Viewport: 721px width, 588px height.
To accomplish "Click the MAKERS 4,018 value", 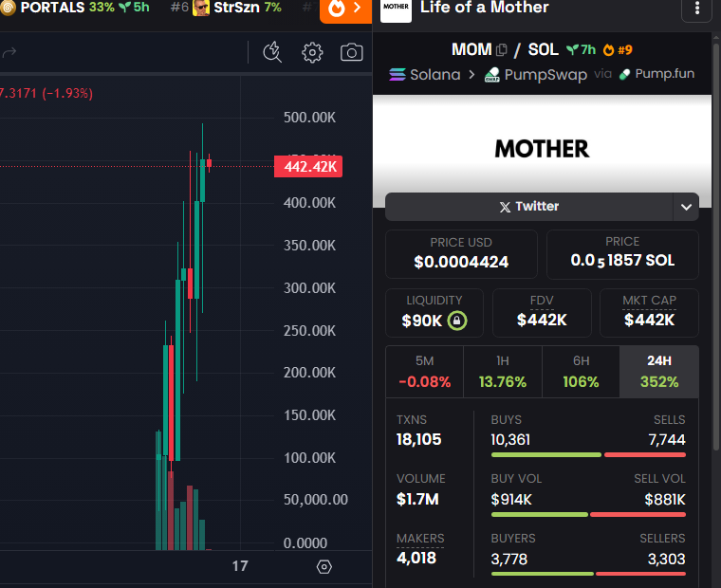I will [416, 558].
